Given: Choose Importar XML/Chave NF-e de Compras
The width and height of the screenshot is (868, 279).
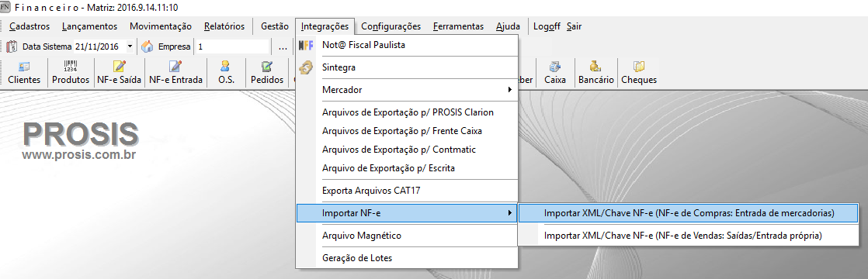Looking at the screenshot, I should pos(689,212).
